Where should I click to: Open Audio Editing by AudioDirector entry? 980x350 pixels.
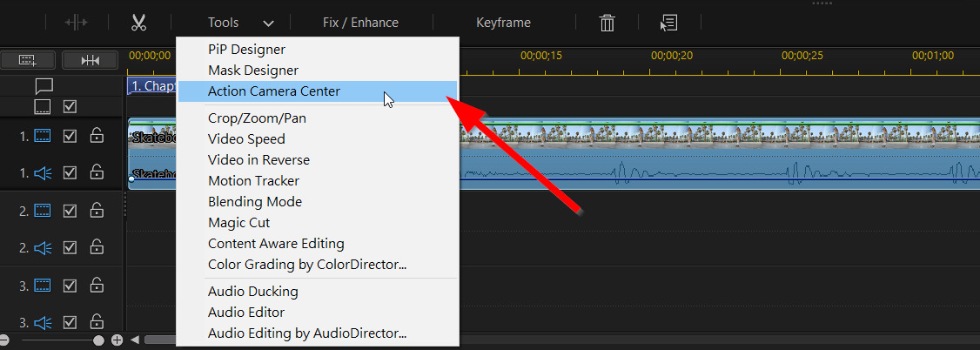(x=307, y=333)
